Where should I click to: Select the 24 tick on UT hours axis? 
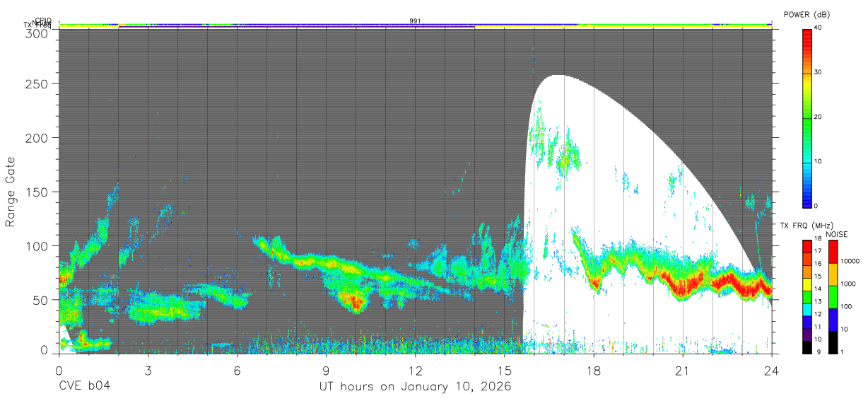[772, 370]
